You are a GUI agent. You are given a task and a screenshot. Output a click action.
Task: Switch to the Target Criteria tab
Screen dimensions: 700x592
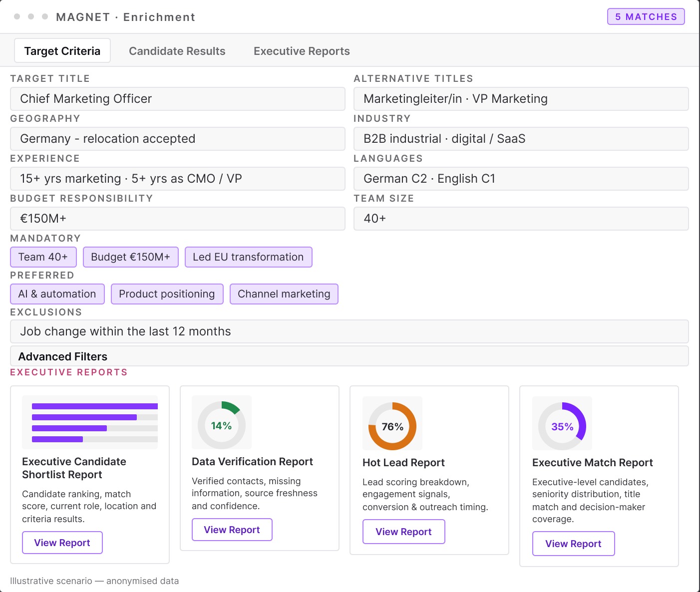(62, 51)
